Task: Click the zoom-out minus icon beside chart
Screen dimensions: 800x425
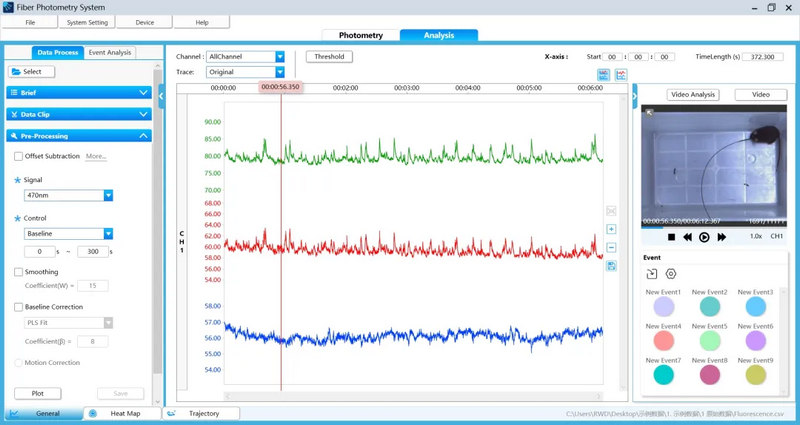Action: (611, 247)
